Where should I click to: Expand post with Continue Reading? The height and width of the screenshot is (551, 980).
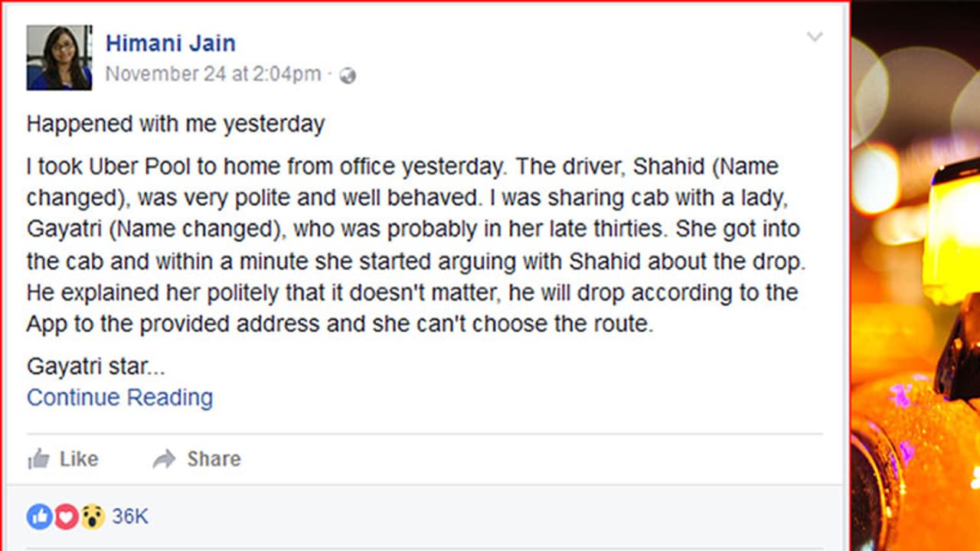pyautogui.click(x=119, y=397)
